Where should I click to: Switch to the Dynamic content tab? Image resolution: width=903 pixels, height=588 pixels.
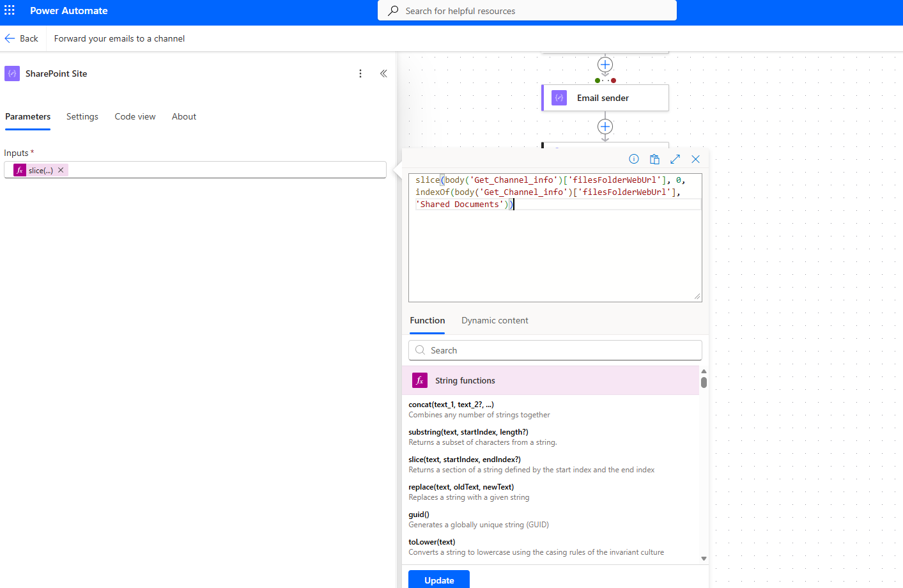pos(495,320)
